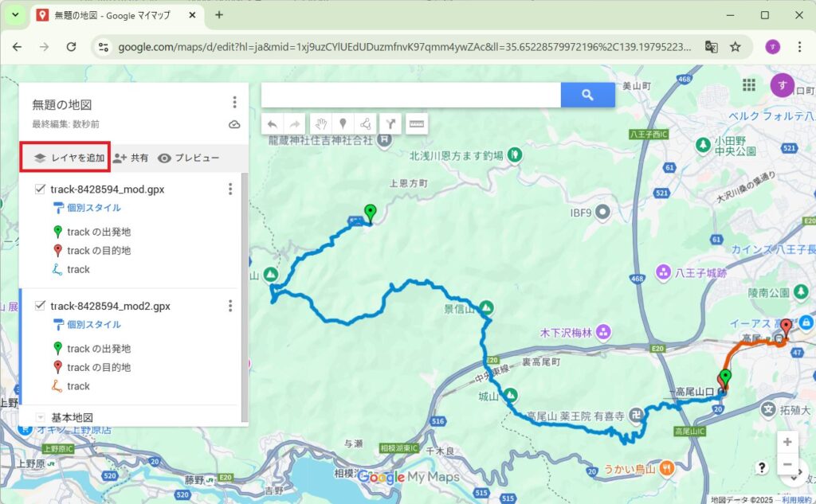Click the IBF9 gray location marker
Viewport: 816px width, 504px height.
click(602, 212)
